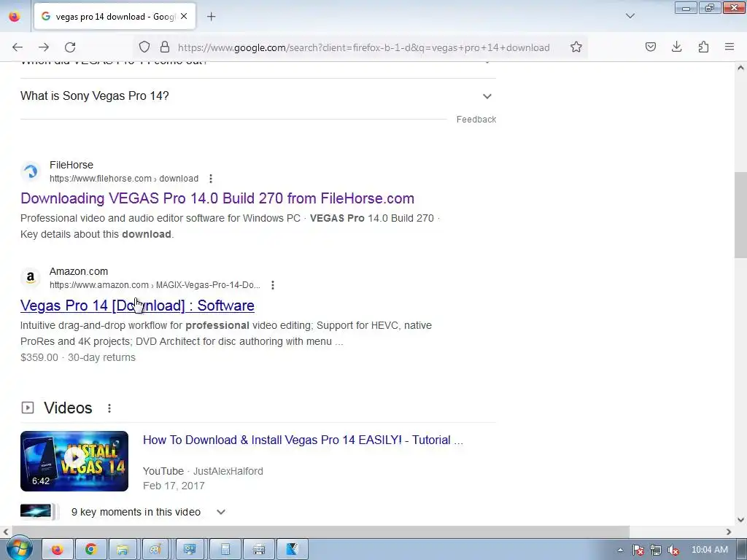Viewport: 747px width, 560px height.
Task: Save page to Pocket
Action: (650, 47)
